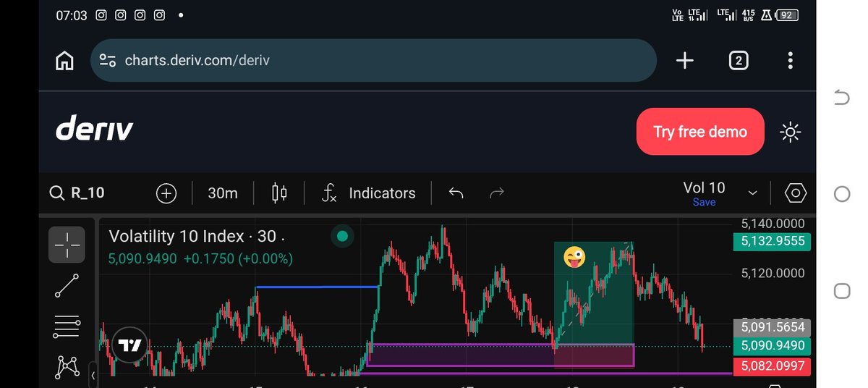Open chart settings hexagon icon
Screen dimensions: 868x388
[796, 193]
